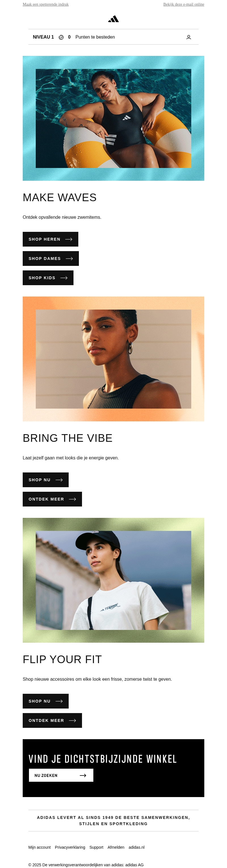Screen dimensions: 227x868
Task: Click the Maak een spetterende indruk link
Action: (x=45, y=4)
